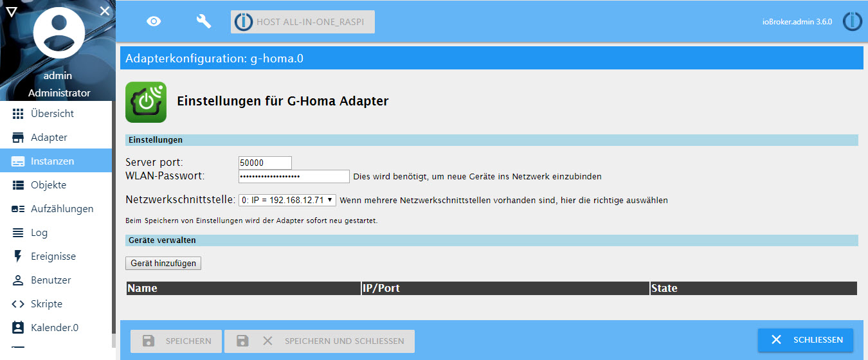Viewport: 868px width, 360px height.
Task: Click the Gerät hinzufügen button
Action: click(163, 263)
